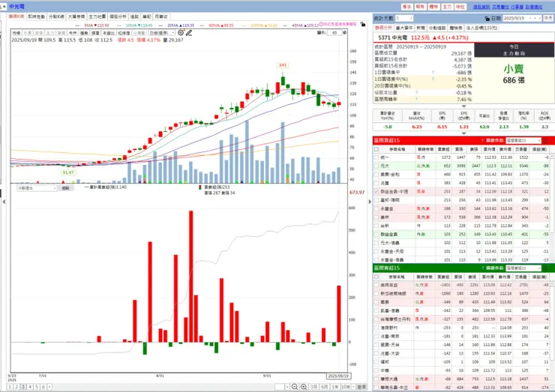Switch to 主力地圖 tab
The width and height of the screenshot is (555, 392).
[x=97, y=16]
